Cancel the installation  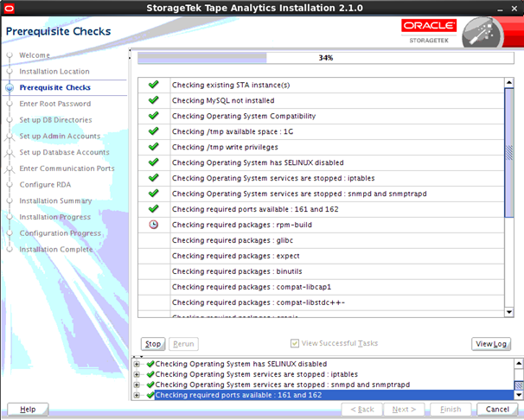point(497,410)
